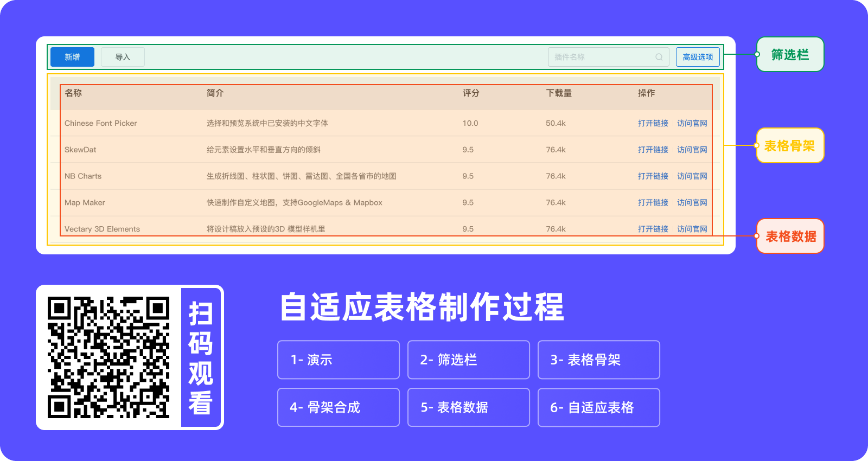Click the 下载量 column header

pyautogui.click(x=559, y=93)
